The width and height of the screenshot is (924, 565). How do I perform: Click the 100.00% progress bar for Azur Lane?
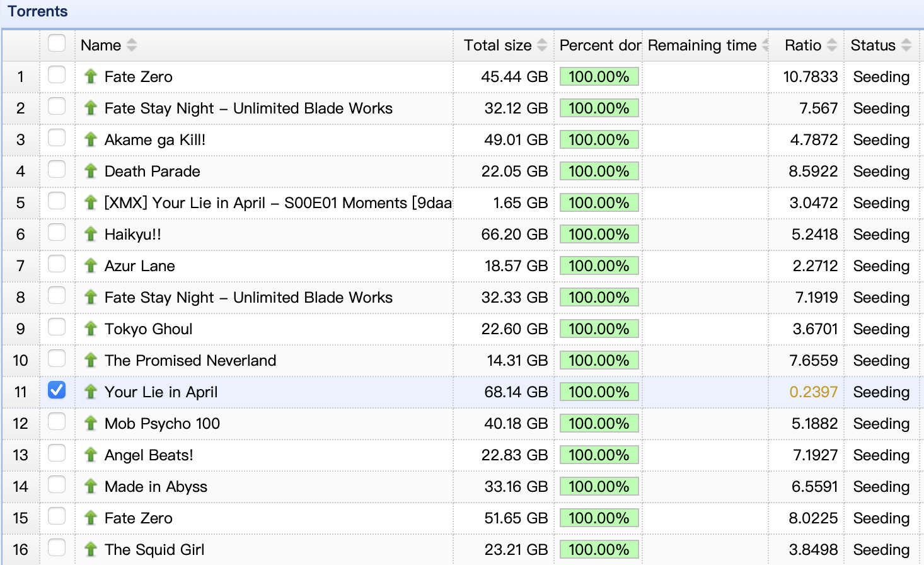click(x=599, y=265)
